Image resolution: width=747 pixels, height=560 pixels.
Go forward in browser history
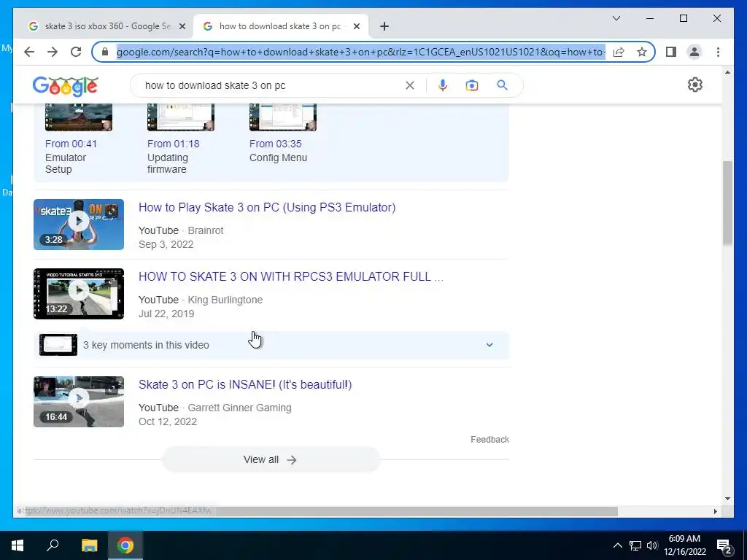pyautogui.click(x=53, y=52)
